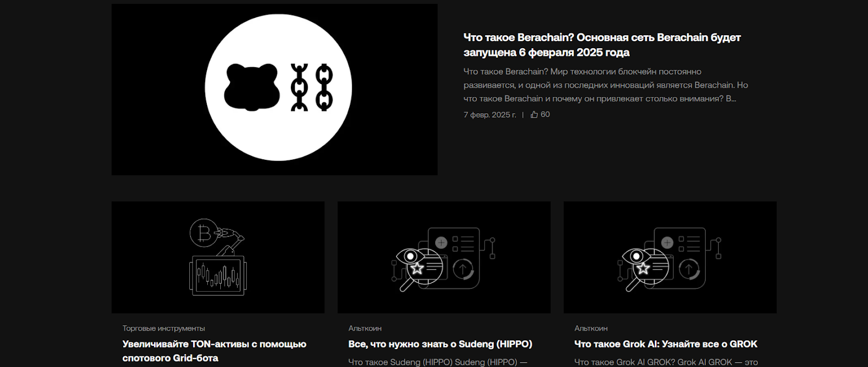This screenshot has height=367, width=868.
Task: Open "Увеличивайте TON-активы" article title
Action: 214,351
